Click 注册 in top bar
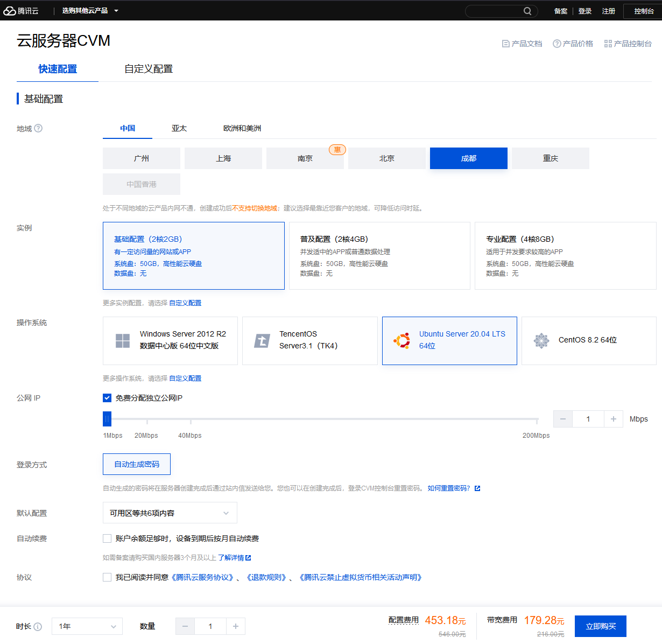Screen dimensions: 662x644 coord(609,11)
